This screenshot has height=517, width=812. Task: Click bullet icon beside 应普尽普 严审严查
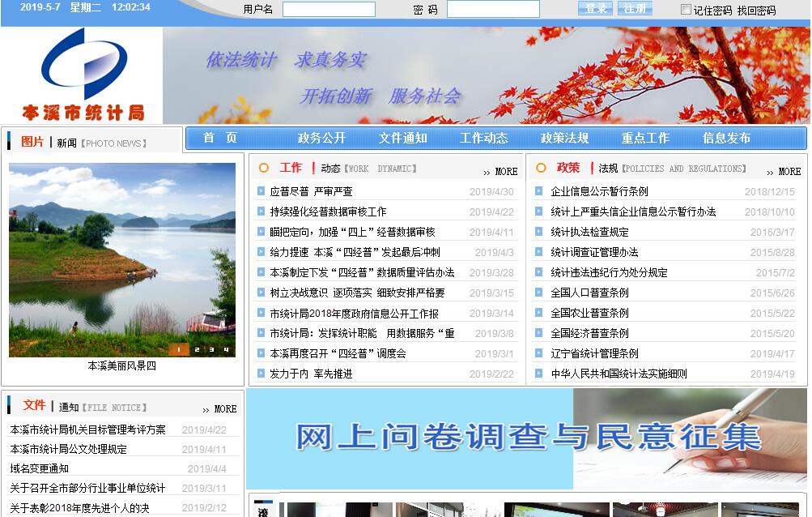(261, 191)
